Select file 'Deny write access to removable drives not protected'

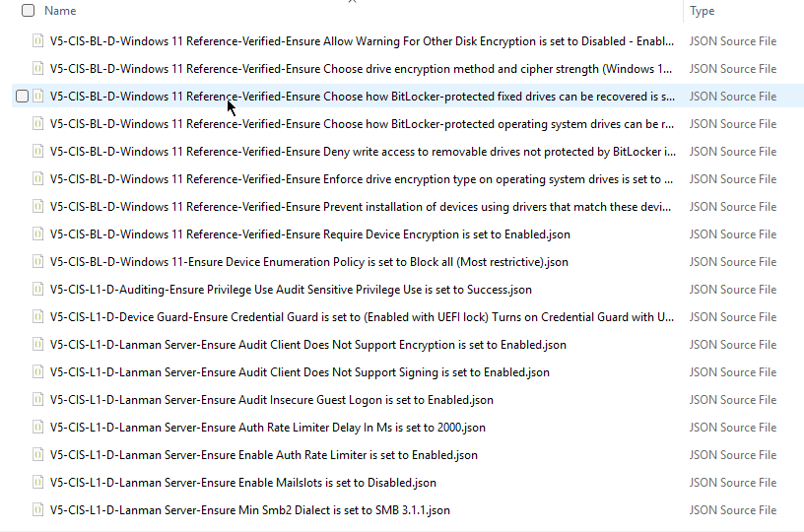click(363, 152)
